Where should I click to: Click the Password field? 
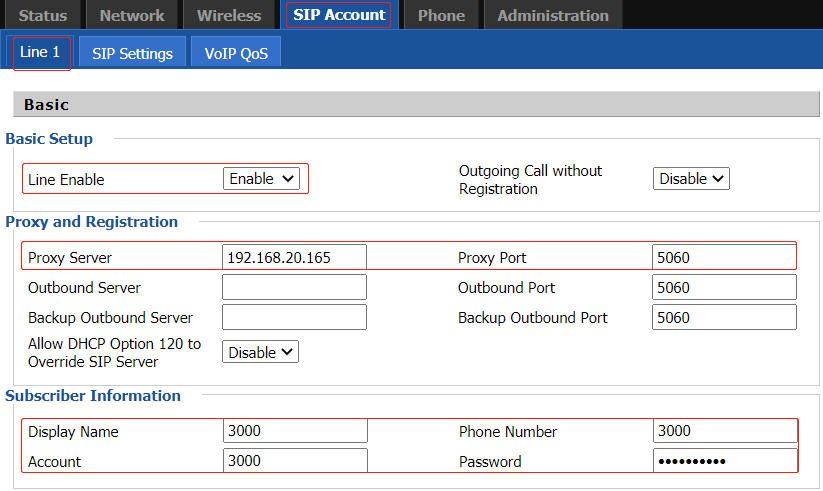coord(724,462)
